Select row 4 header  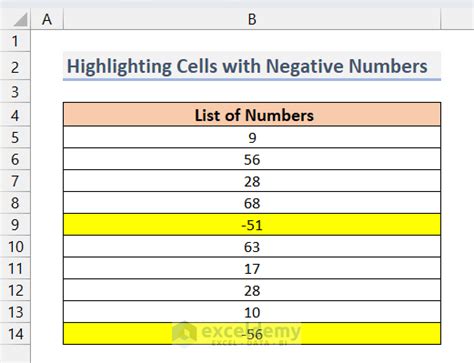(x=15, y=115)
